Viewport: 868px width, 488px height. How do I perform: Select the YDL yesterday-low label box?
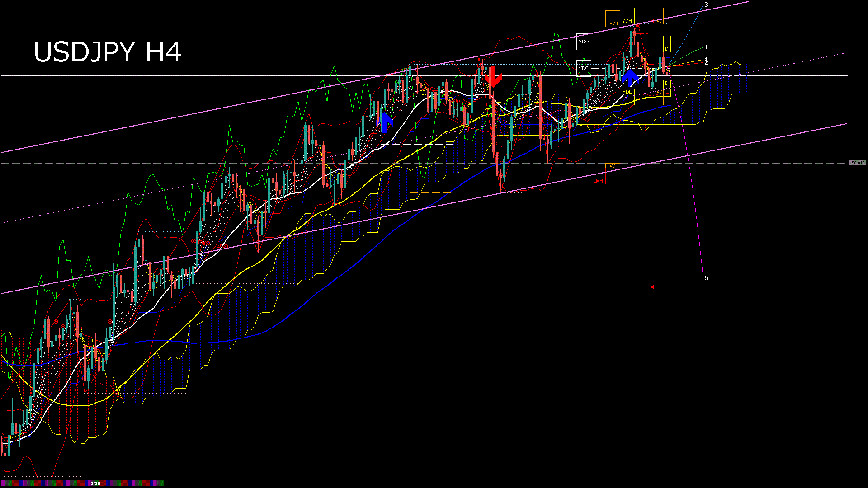pos(627,92)
